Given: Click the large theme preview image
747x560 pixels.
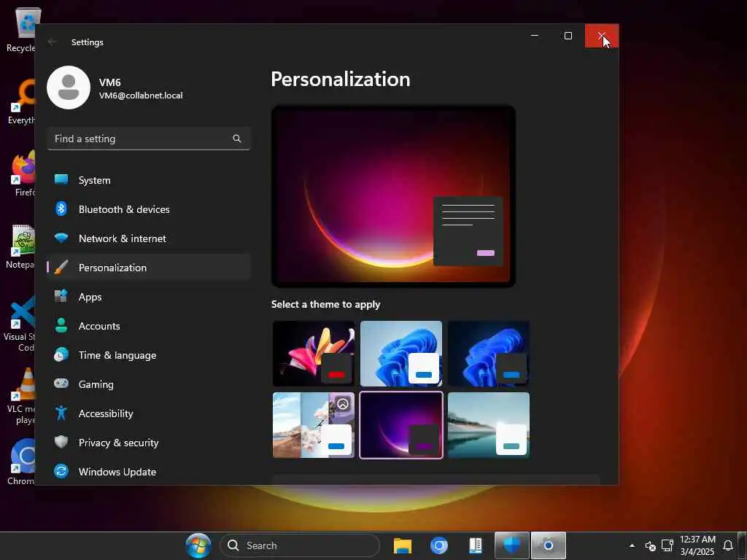Looking at the screenshot, I should pos(393,196).
